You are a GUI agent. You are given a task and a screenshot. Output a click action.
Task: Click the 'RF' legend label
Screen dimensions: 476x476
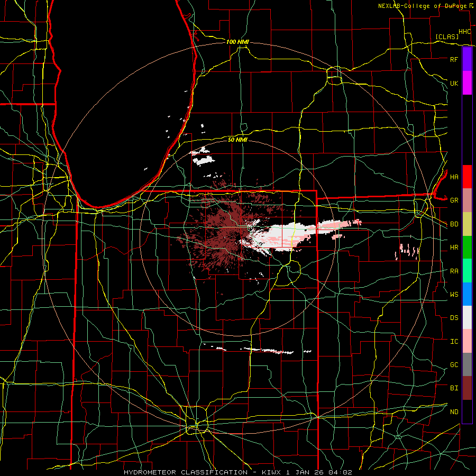pos(454,59)
